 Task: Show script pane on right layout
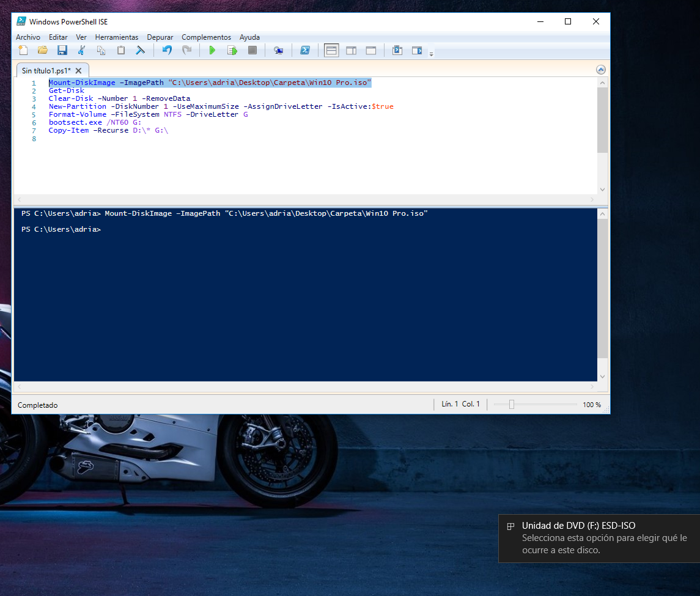click(x=352, y=51)
